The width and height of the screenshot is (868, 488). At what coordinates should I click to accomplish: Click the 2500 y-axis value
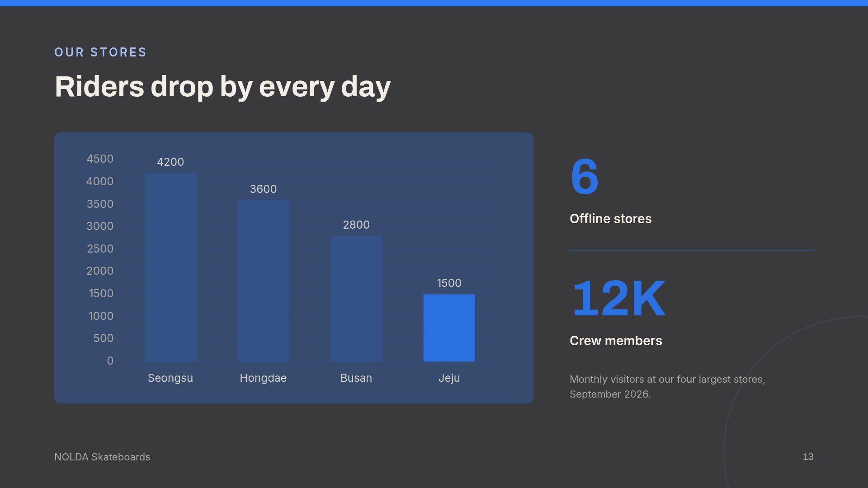[x=100, y=249]
